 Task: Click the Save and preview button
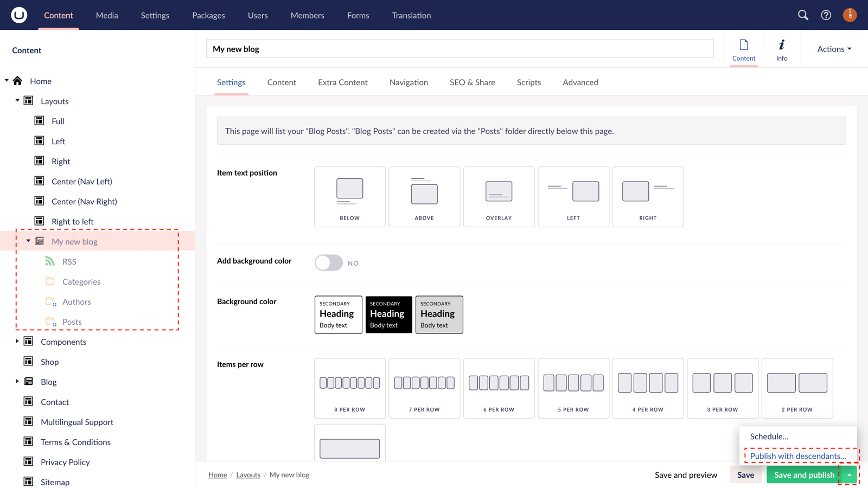pos(686,475)
